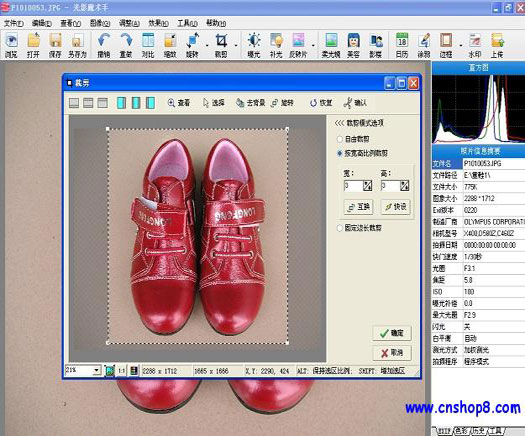Open the 查看 menu
Image resolution: width=525 pixels, height=436 pixels.
tap(71, 23)
